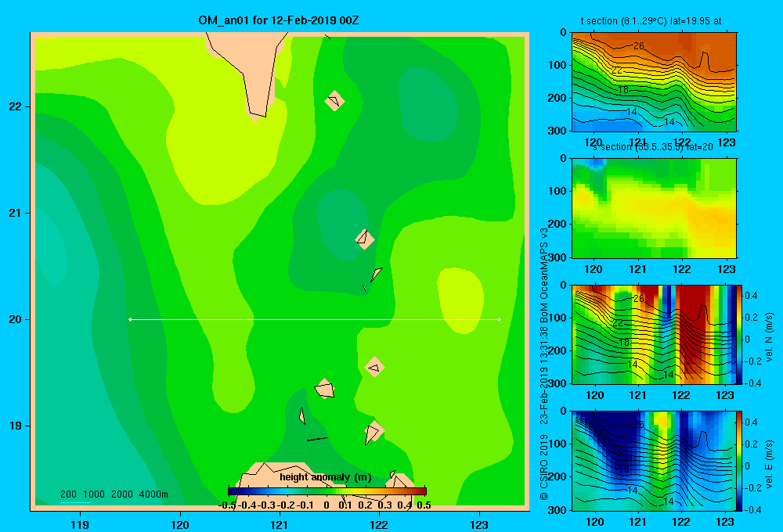
Task: Click latitude label 20 on main map axis
Action: (15, 319)
